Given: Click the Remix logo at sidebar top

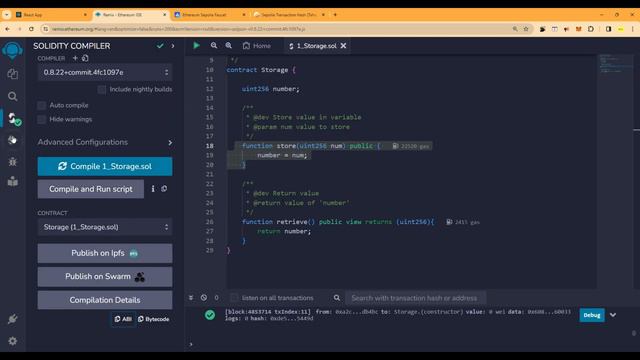Looking at the screenshot, I should click(x=13, y=50).
